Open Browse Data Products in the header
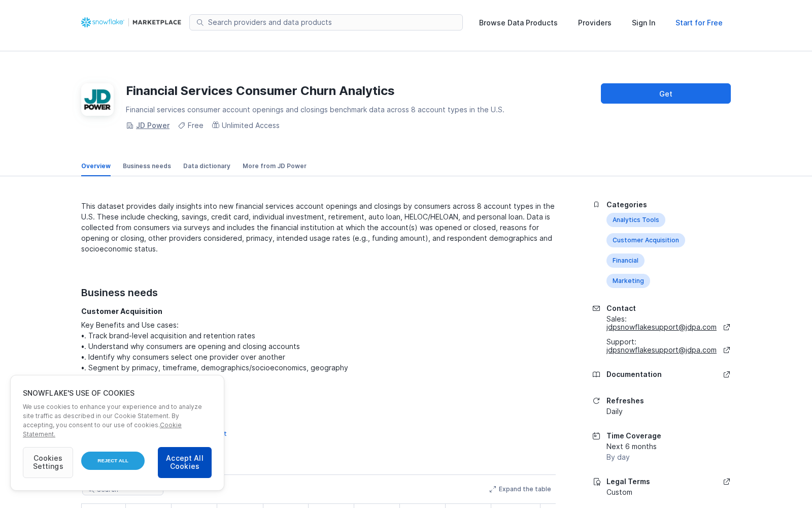This screenshot has width=812, height=508. pyautogui.click(x=518, y=23)
